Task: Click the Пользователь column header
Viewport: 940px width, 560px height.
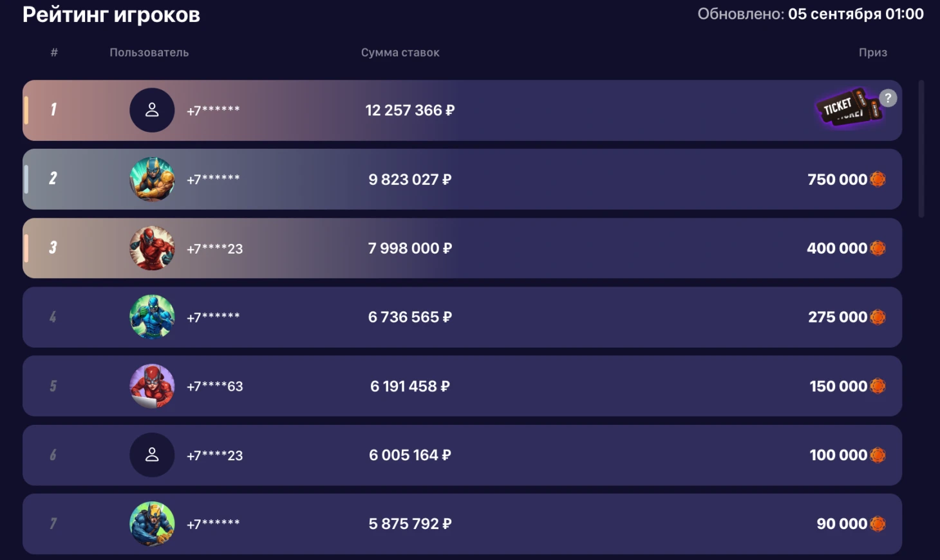Action: coord(149,53)
